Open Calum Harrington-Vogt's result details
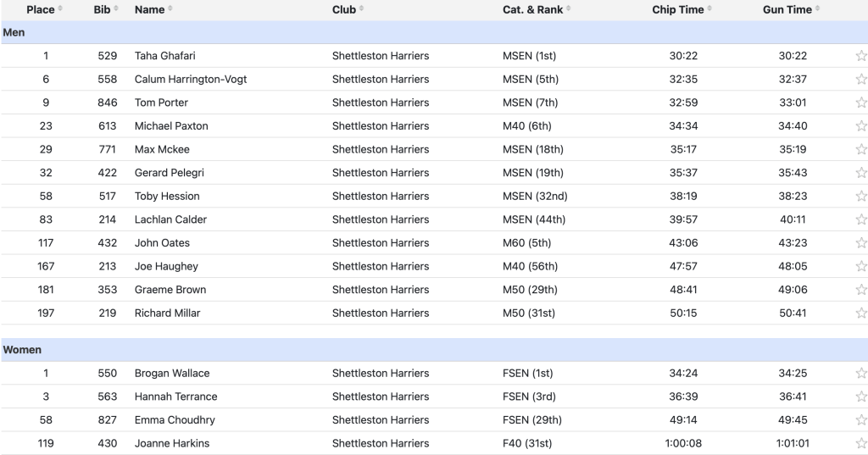Image resolution: width=868 pixels, height=455 pixels. pos(191,79)
